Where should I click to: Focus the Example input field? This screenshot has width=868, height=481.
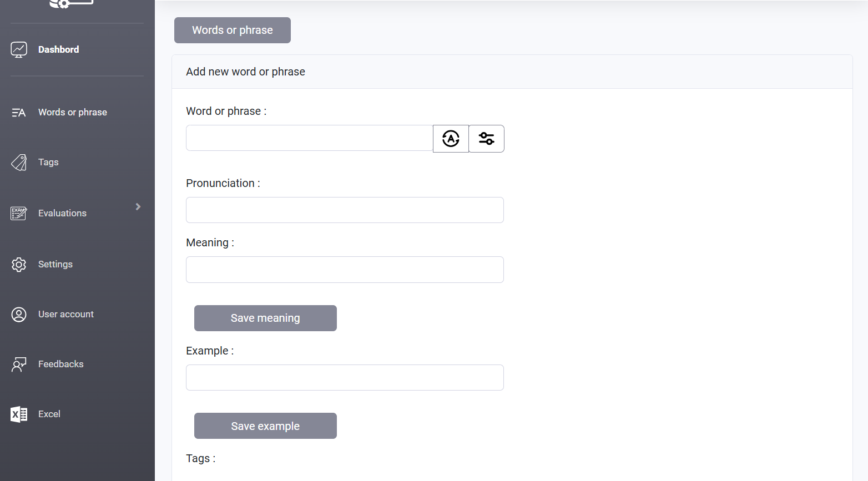[345, 378]
